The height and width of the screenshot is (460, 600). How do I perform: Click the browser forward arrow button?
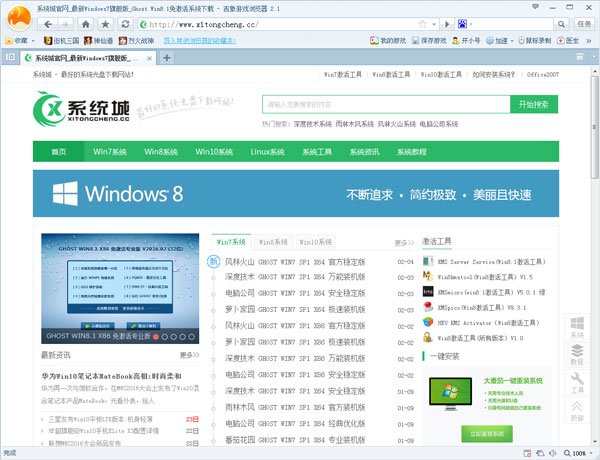[65, 24]
